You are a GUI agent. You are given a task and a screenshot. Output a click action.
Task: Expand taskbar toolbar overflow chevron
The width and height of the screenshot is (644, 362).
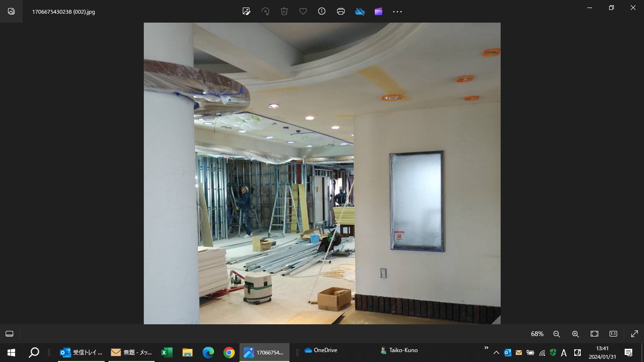tap(486, 348)
